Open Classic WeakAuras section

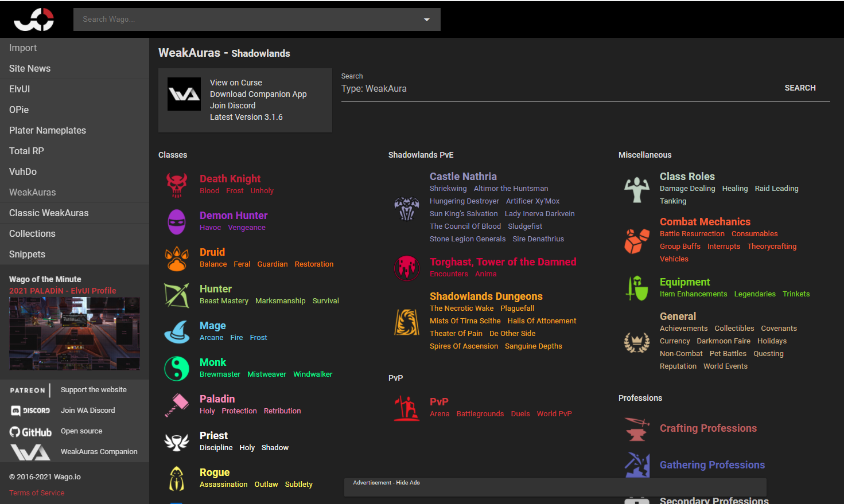[x=75, y=213]
